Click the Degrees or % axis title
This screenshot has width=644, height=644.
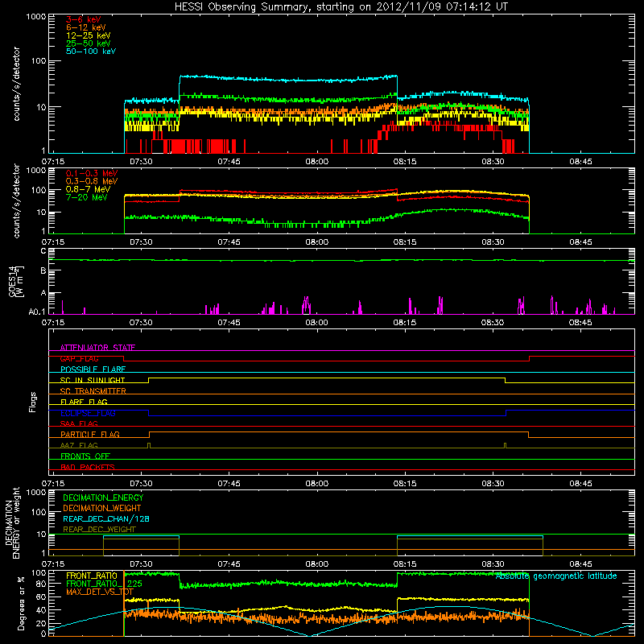tap(21, 602)
